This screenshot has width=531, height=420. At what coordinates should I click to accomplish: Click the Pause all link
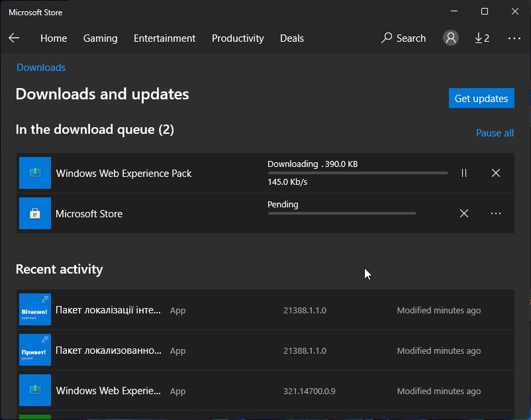tap(495, 133)
